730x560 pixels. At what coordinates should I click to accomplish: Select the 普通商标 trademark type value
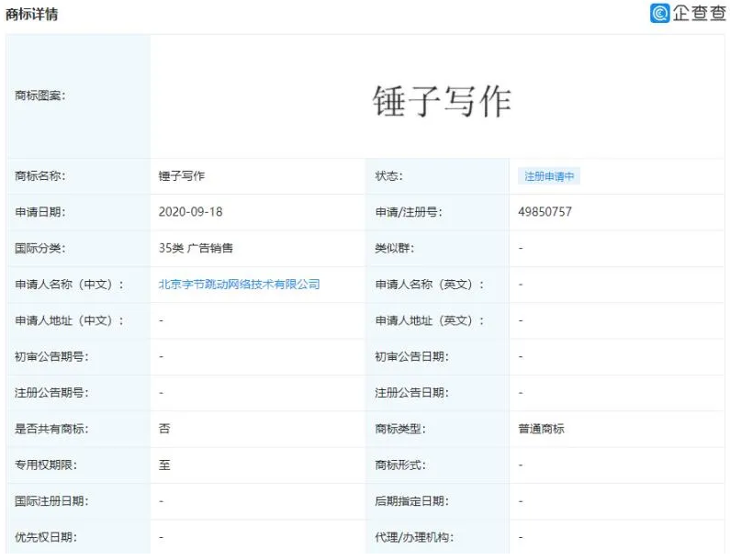click(x=541, y=429)
